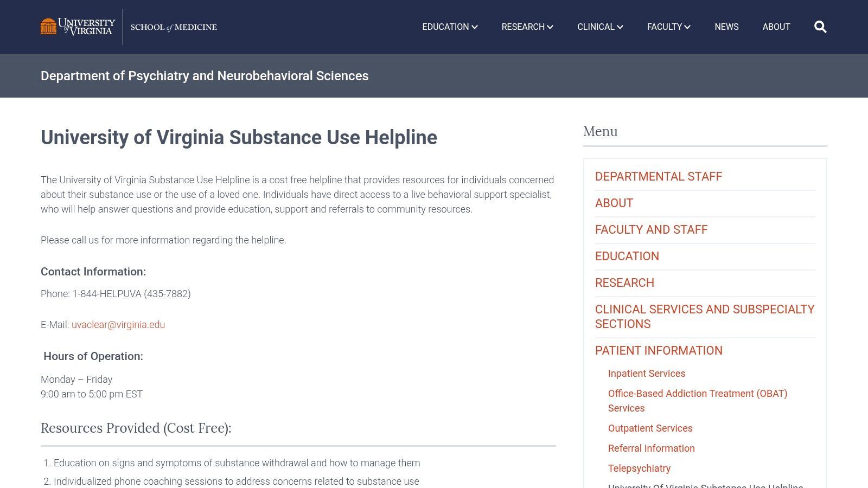The width and height of the screenshot is (868, 488).
Task: Click the Menu sidebar heading
Action: click(601, 132)
